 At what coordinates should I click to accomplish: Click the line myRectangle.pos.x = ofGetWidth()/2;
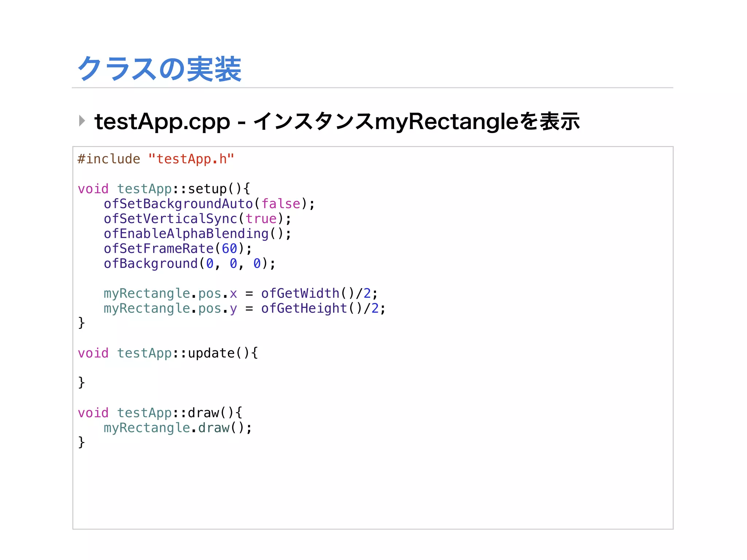click(x=241, y=293)
